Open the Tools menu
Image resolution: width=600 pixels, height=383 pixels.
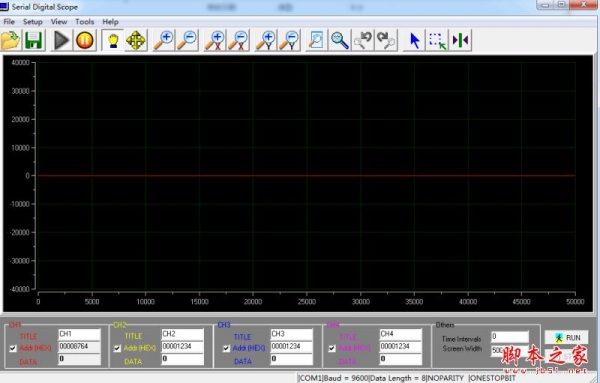tap(85, 22)
